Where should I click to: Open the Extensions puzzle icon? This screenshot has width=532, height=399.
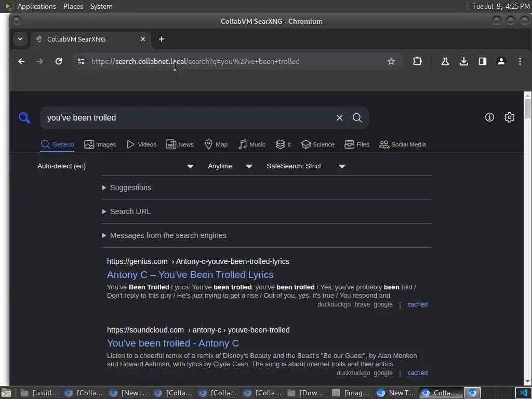click(x=417, y=61)
